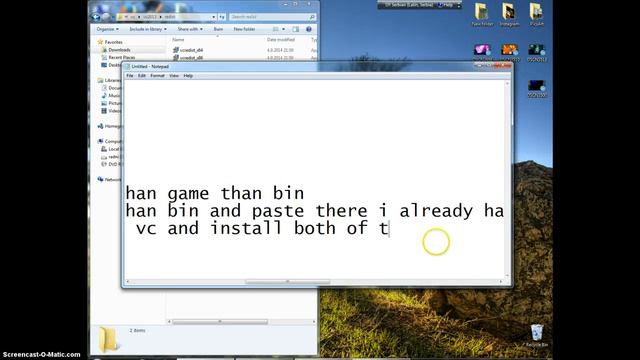The width and height of the screenshot is (640, 360).
Task: Select the Recycle Bin desktop icon
Action: (537, 336)
